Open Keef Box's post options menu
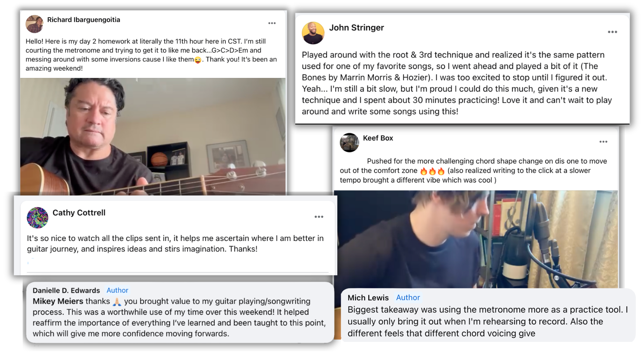 coord(603,142)
